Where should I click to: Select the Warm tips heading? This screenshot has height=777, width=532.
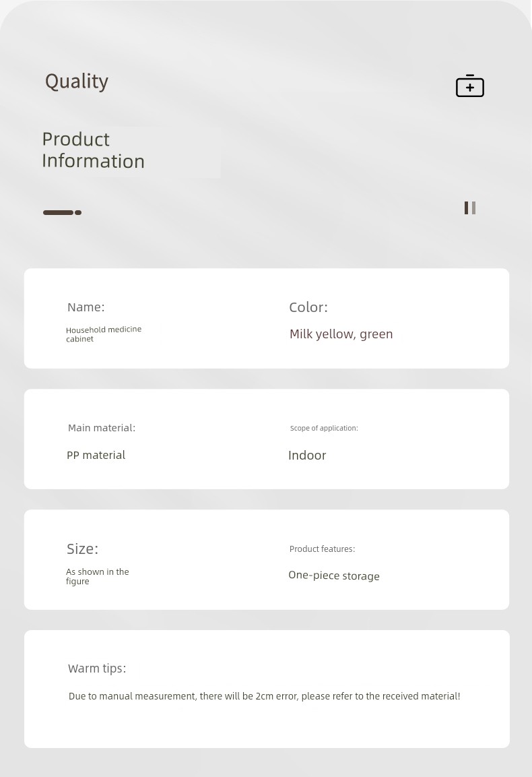[x=97, y=669]
